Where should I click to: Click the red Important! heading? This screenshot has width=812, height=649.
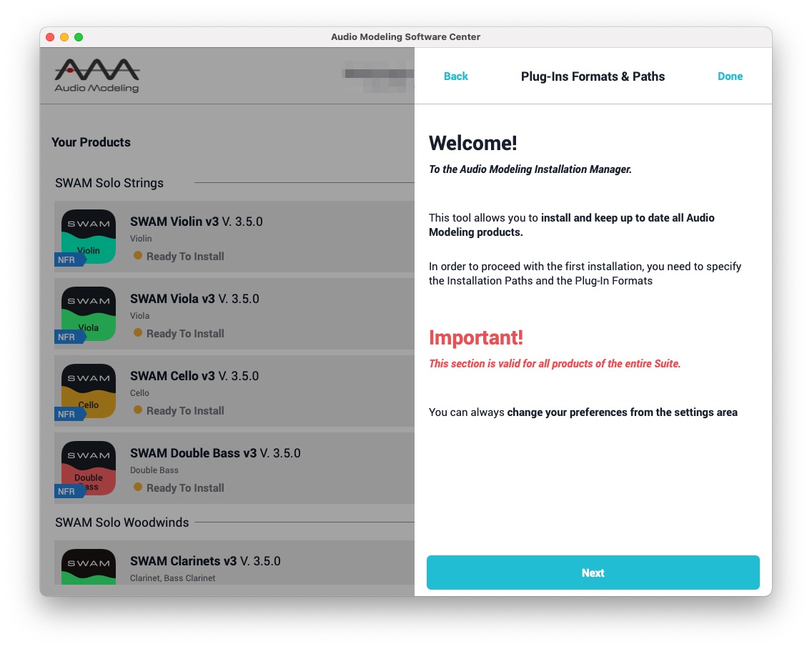coord(476,337)
